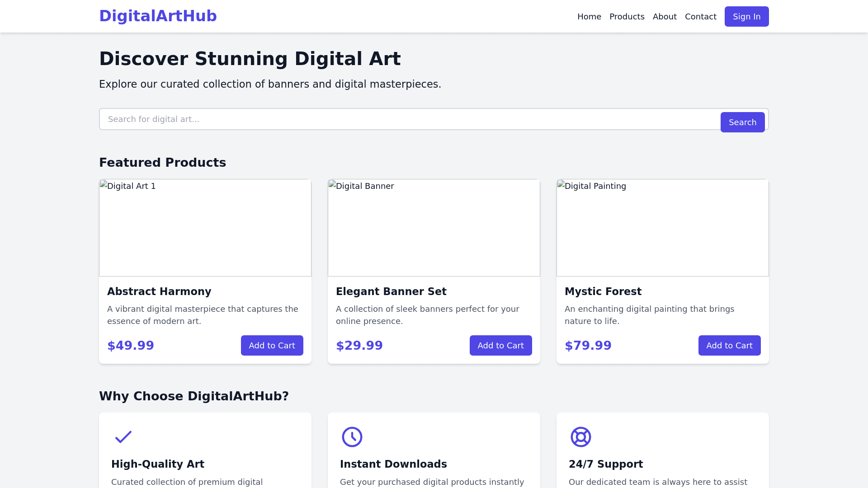The height and width of the screenshot is (488, 868).
Task: Click the checkmark icon above High-Quality Art
Action: [123, 437]
